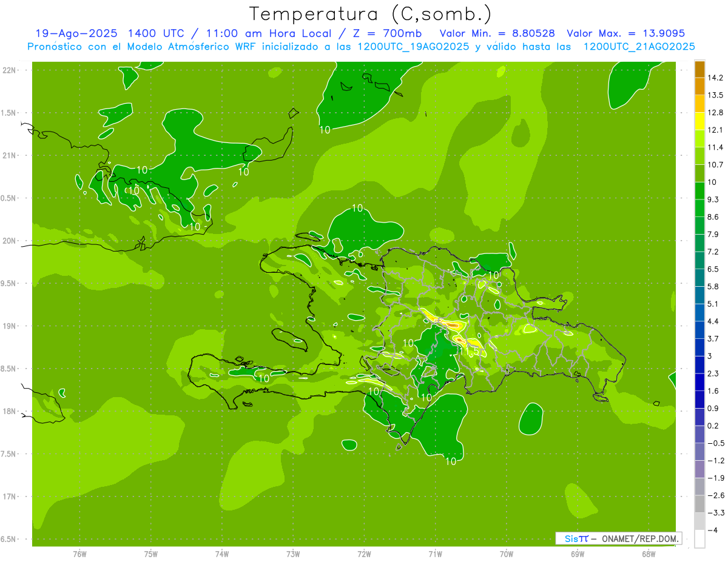This screenshot has height=562, width=728.
Task: Pick yellow swatch between 12.1 and 12.8
Action: [699, 121]
